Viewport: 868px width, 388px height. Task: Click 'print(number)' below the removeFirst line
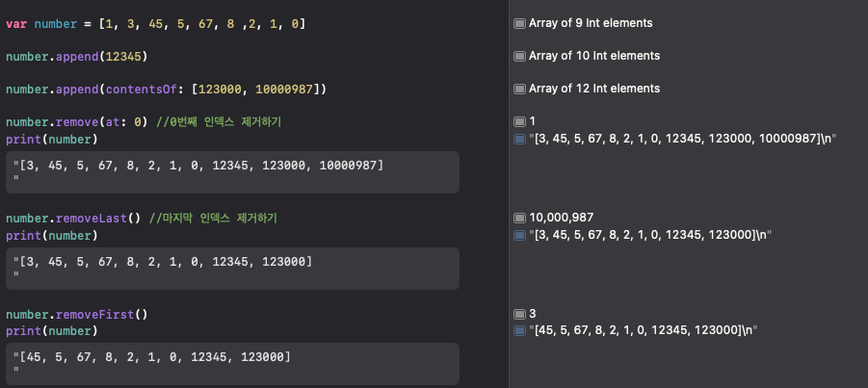click(x=52, y=331)
